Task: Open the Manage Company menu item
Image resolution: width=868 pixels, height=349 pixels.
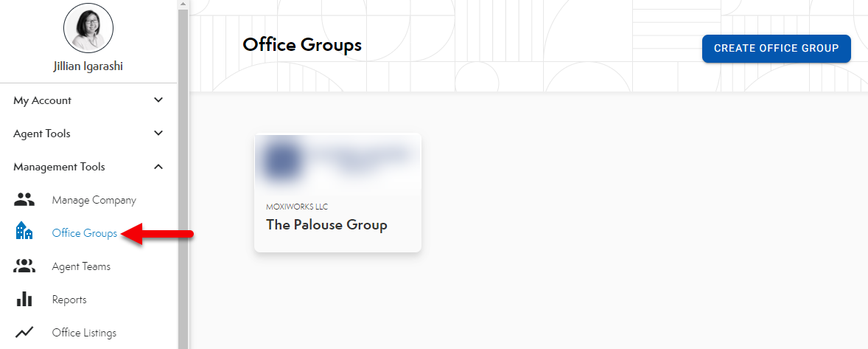Action: (94, 200)
